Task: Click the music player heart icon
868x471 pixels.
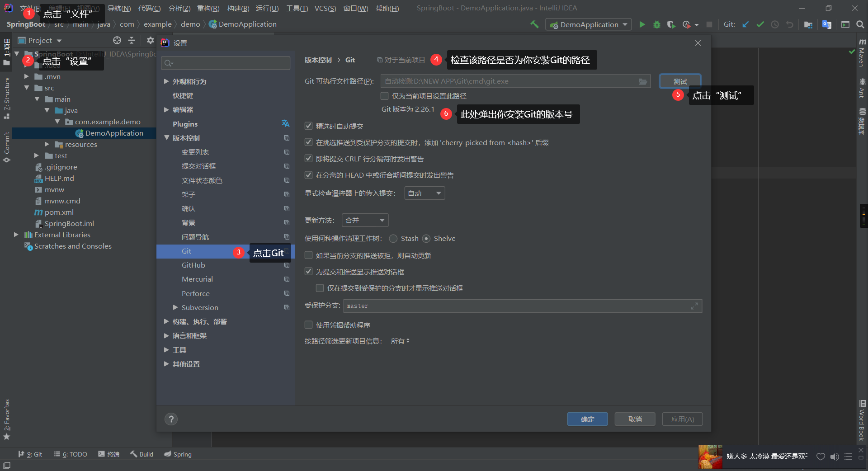Action: [821, 457]
